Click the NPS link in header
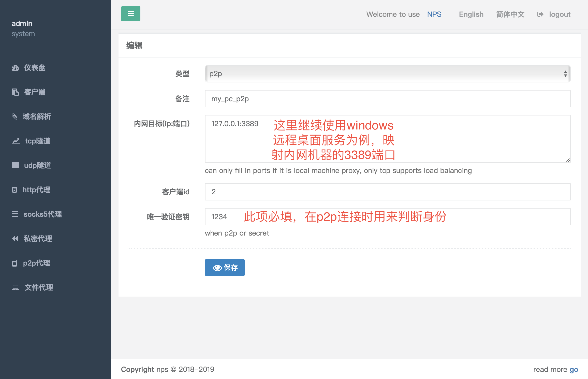The height and width of the screenshot is (379, 588). (434, 14)
